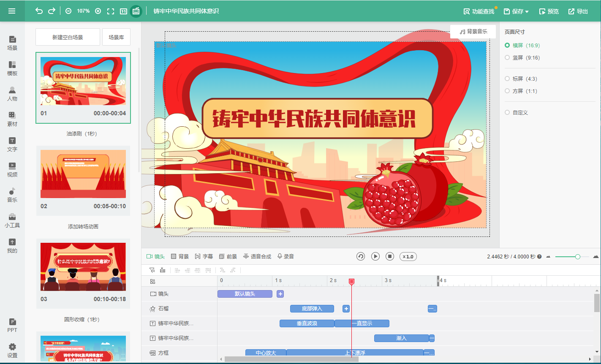Zoom out the canvas
Image resolution: width=601 pixels, height=364 pixels.
tap(68, 11)
